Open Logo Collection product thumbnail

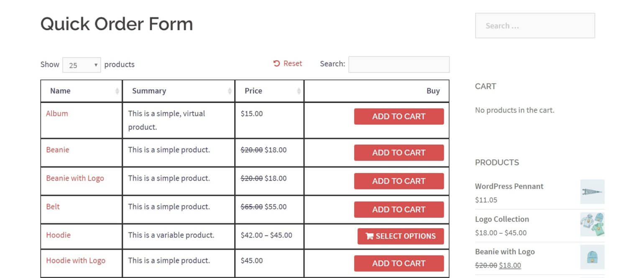(592, 224)
